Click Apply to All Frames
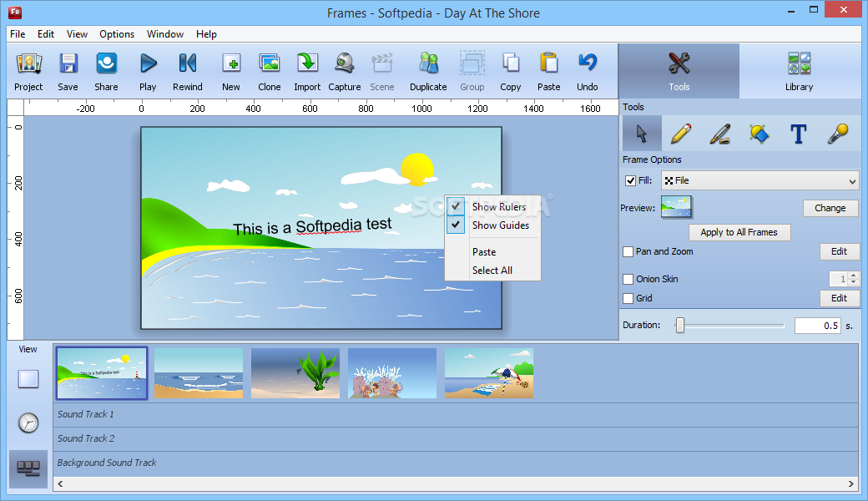Screen dimensions: 868x501 point(739,232)
